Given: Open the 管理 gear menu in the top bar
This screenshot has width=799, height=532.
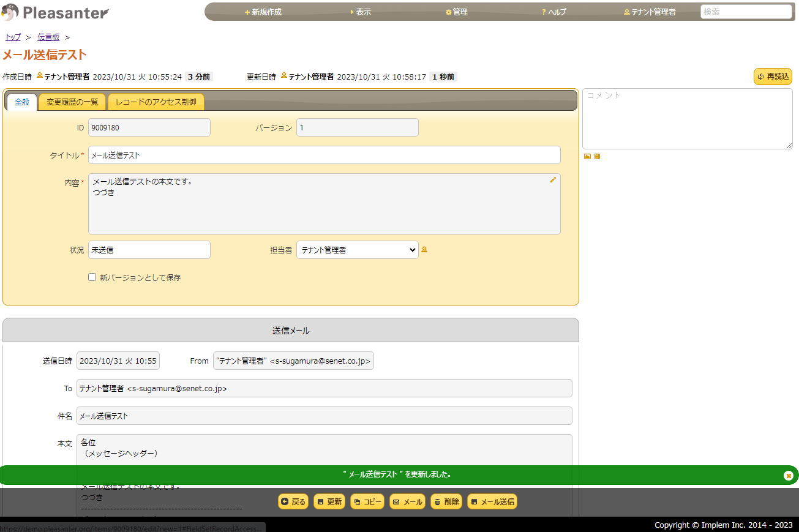Looking at the screenshot, I should click(456, 11).
